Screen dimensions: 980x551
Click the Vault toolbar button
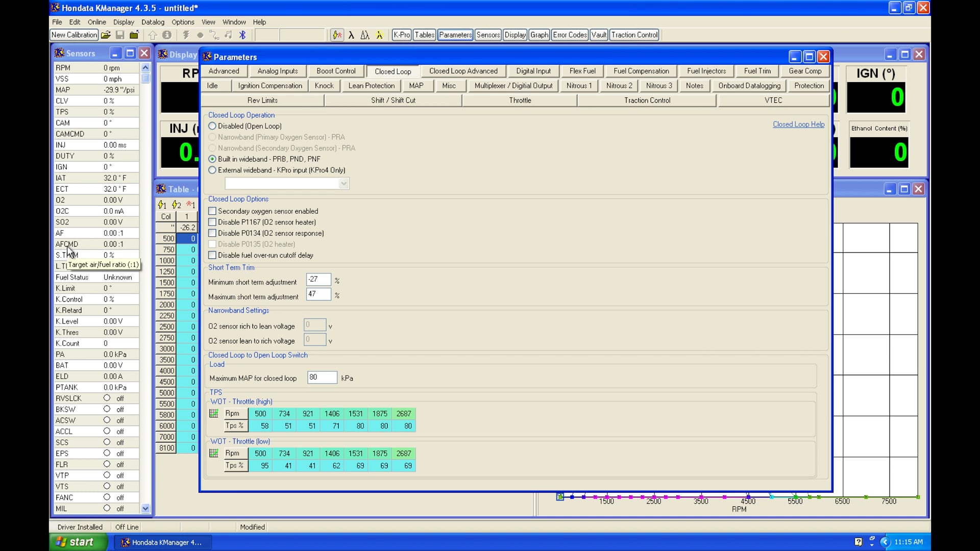(x=598, y=35)
